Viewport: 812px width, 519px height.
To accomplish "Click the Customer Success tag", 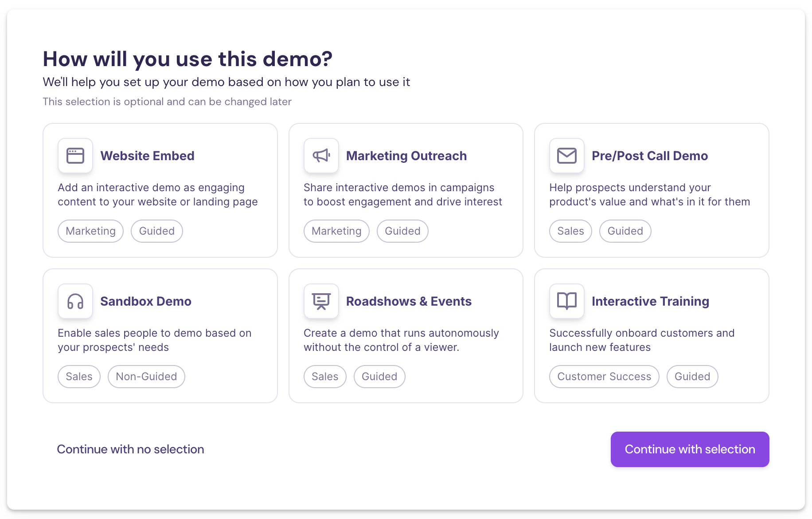I will 604,377.
